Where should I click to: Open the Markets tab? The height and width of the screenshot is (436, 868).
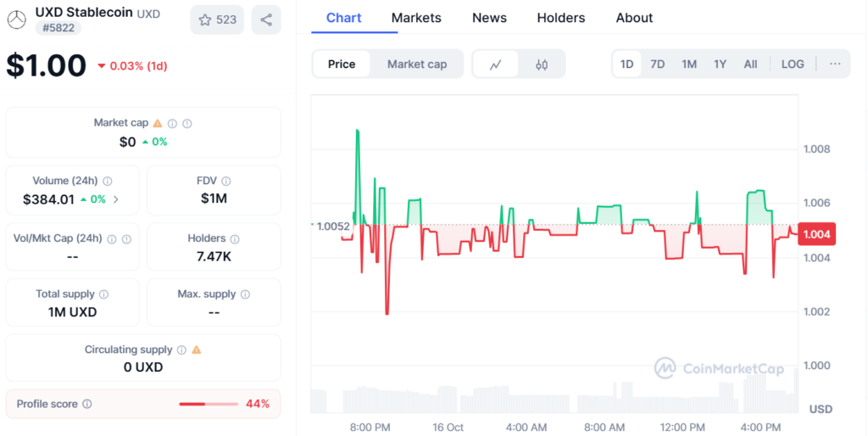[x=416, y=18]
